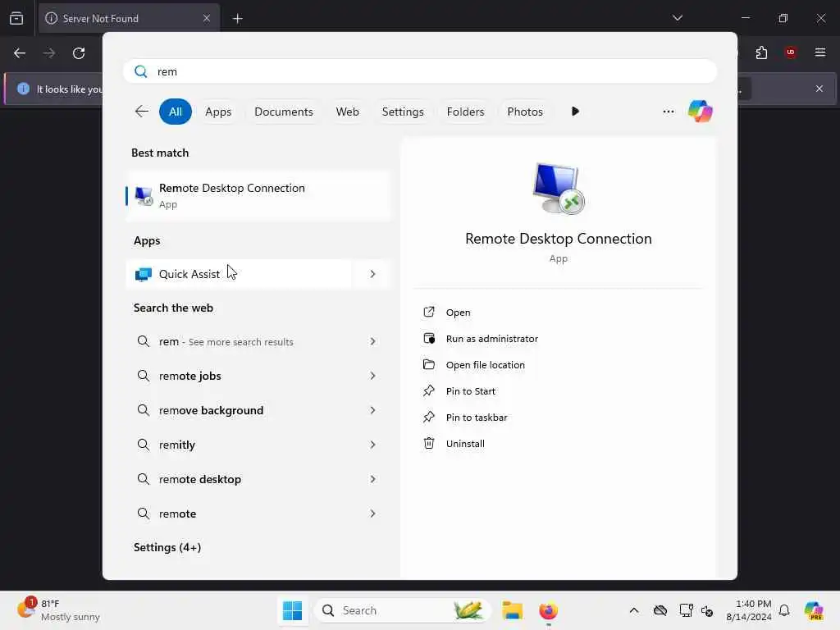Click the uBlock Origin extension icon in Firefox
Screen dimensions: 840x630
pyautogui.click(x=790, y=52)
